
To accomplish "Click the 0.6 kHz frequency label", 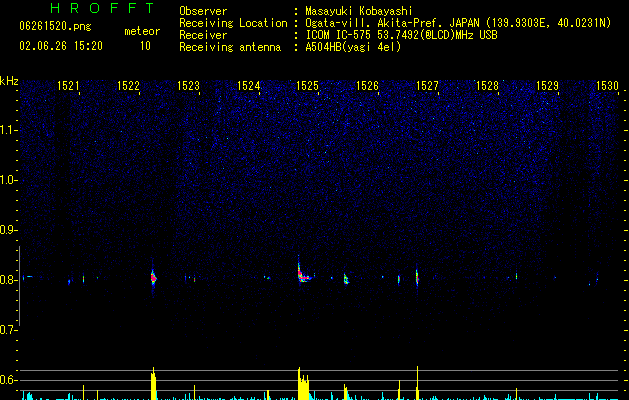I will click(8, 380).
